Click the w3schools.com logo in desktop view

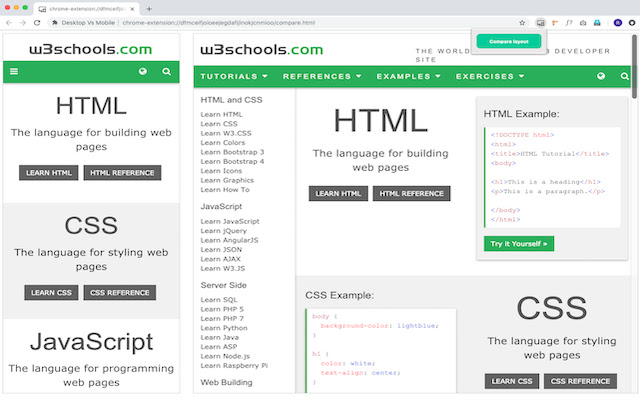pyautogui.click(x=262, y=50)
